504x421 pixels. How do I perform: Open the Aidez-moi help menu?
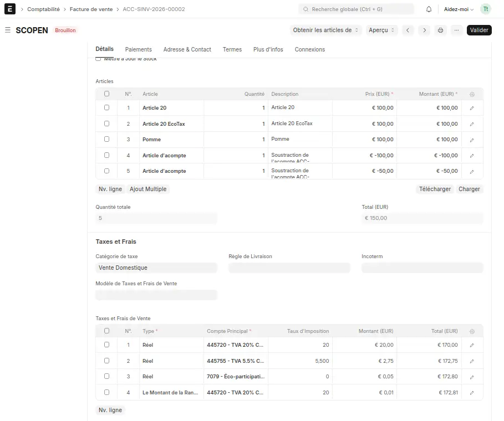pyautogui.click(x=459, y=9)
